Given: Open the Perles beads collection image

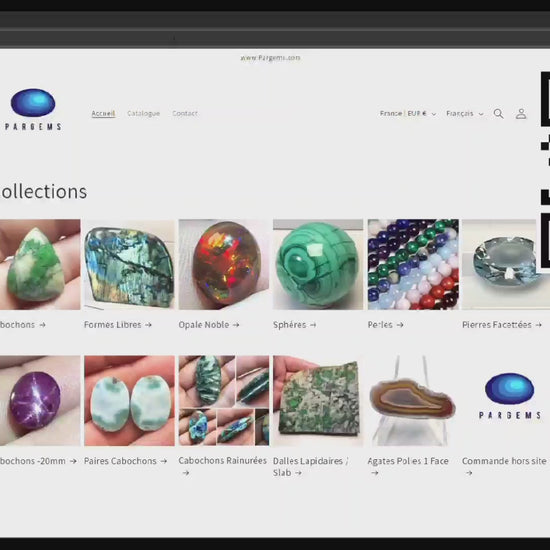Looking at the screenshot, I should pyautogui.click(x=413, y=264).
